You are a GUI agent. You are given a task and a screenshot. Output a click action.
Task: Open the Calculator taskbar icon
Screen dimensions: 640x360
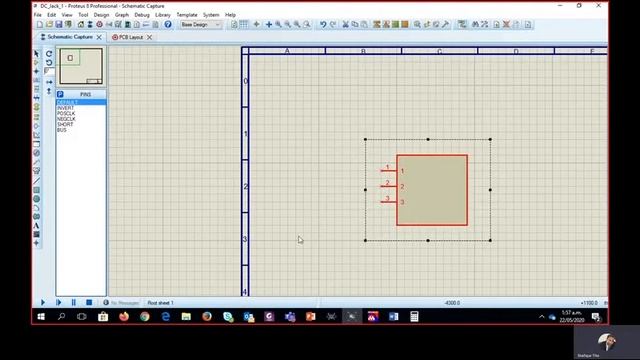[x=414, y=316]
